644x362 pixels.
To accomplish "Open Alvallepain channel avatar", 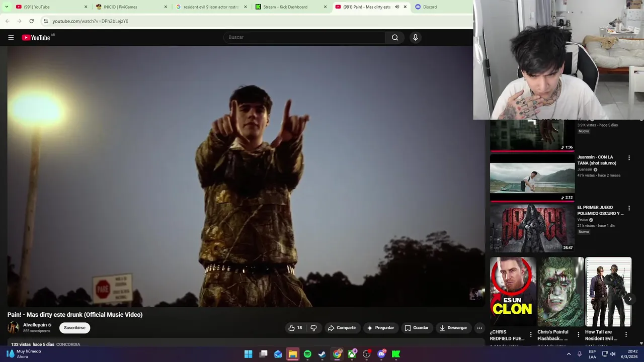I will pos(13,328).
